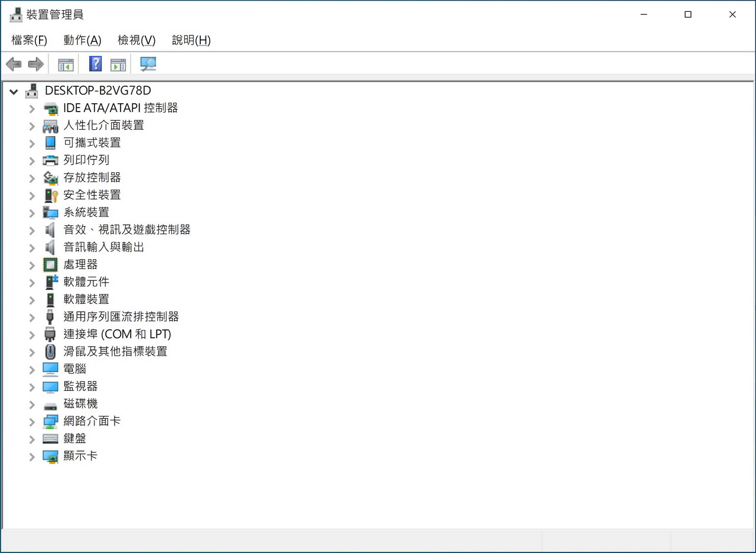
Task: Click the Show/Hide console tree toolbar icon
Action: pyautogui.click(x=66, y=64)
